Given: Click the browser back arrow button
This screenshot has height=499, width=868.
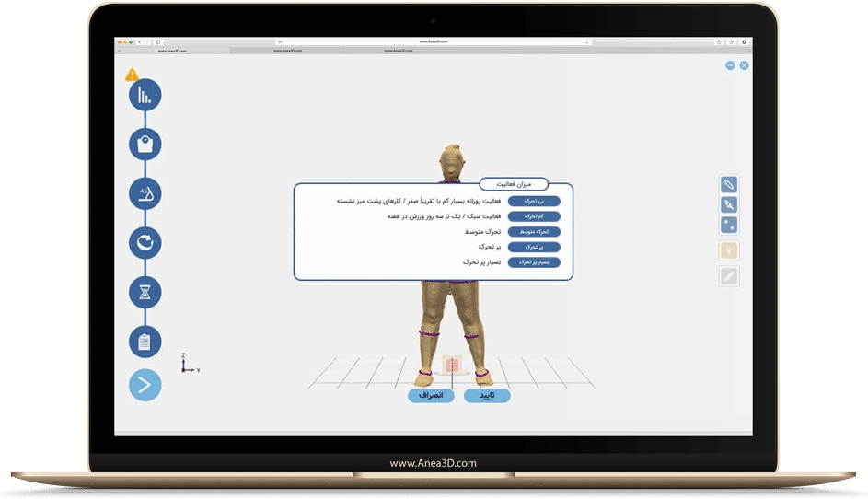Looking at the screenshot, I should tap(140, 42).
